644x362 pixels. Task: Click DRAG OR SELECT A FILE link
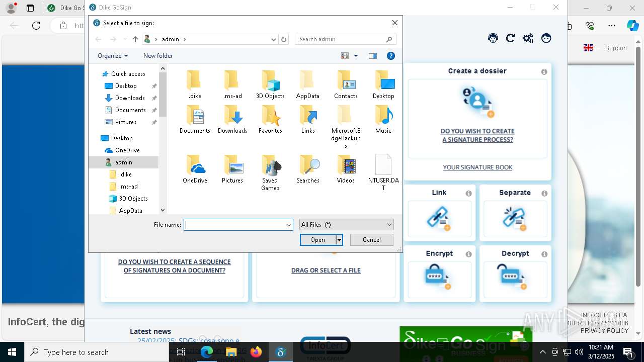(326, 270)
